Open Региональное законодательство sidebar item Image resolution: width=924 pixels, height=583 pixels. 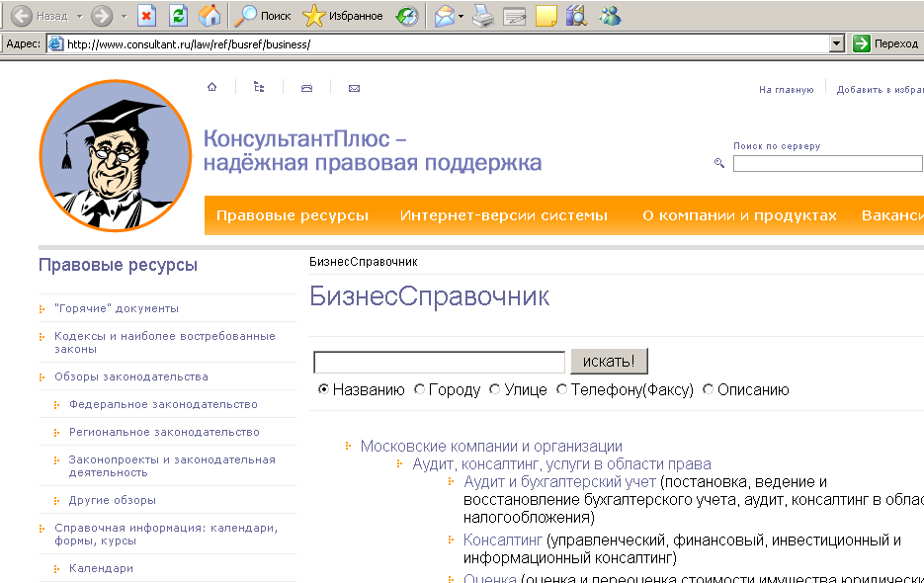(x=164, y=432)
